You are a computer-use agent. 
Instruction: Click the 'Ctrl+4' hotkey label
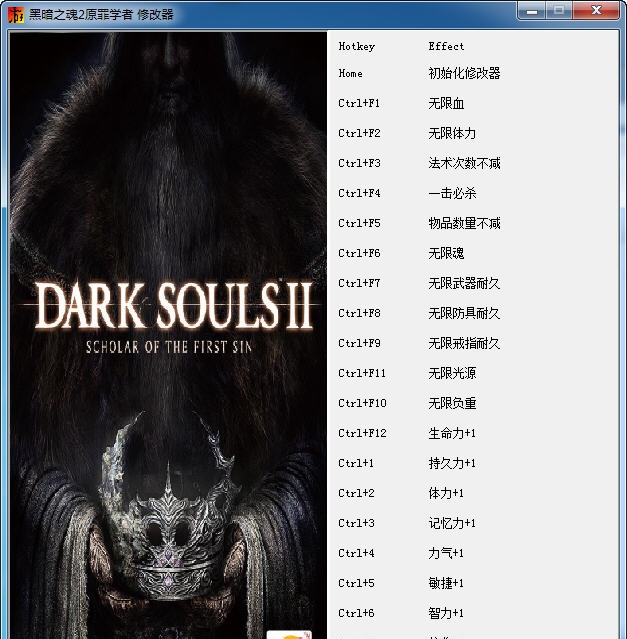[x=356, y=553]
